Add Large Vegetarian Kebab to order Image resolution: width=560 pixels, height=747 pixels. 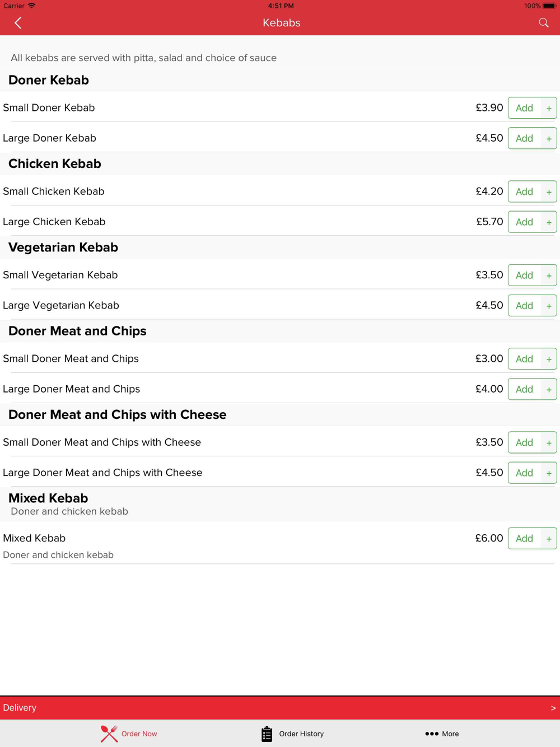(525, 305)
